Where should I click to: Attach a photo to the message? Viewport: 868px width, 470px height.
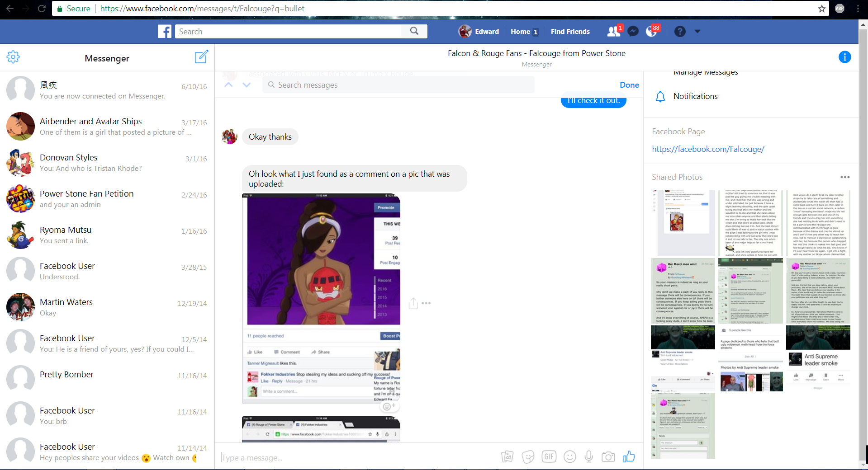click(x=507, y=457)
